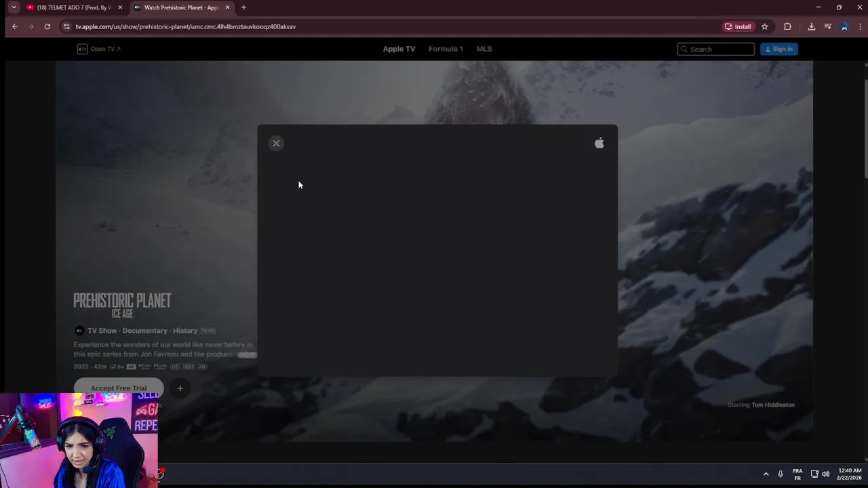Open the browser extensions menu
This screenshot has width=868, height=488.
[x=787, y=26]
